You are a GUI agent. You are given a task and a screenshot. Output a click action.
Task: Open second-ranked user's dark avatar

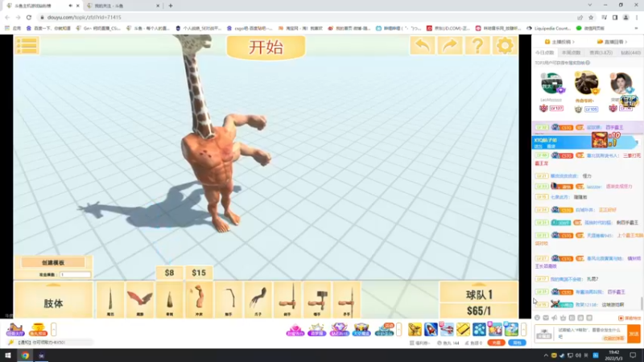(586, 83)
